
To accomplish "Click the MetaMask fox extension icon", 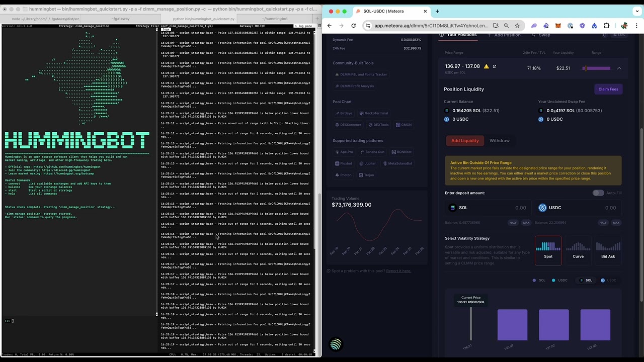I will (558, 26).
